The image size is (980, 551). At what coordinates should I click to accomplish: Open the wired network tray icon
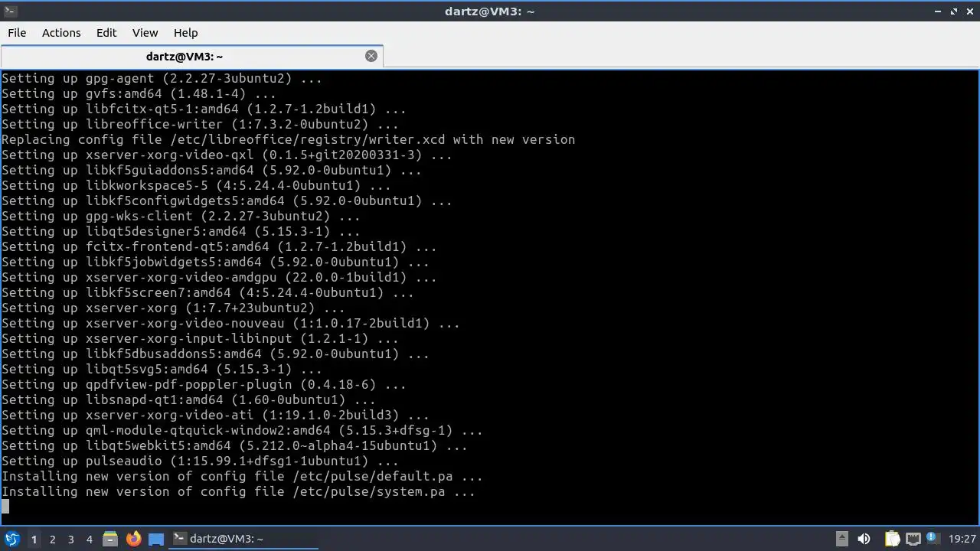click(x=913, y=539)
